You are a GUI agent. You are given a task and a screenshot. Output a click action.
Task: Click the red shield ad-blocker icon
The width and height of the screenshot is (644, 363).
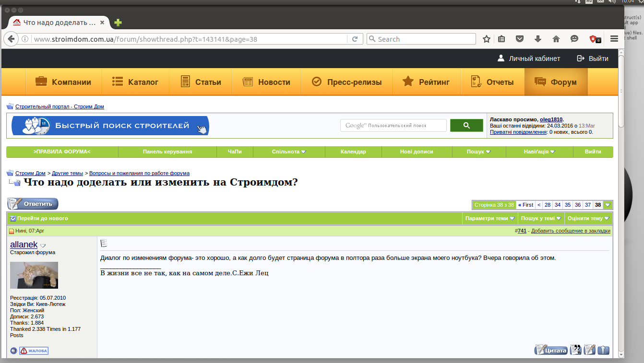coord(595,39)
